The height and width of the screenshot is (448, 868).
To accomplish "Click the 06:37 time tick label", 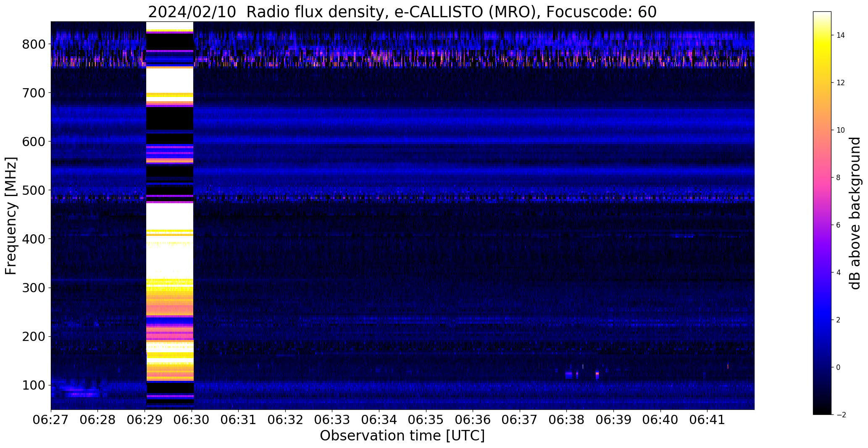I will tap(520, 420).
